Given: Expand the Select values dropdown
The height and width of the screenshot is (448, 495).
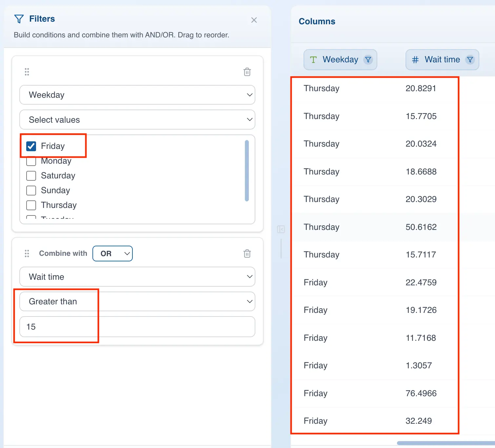Looking at the screenshot, I should (137, 120).
